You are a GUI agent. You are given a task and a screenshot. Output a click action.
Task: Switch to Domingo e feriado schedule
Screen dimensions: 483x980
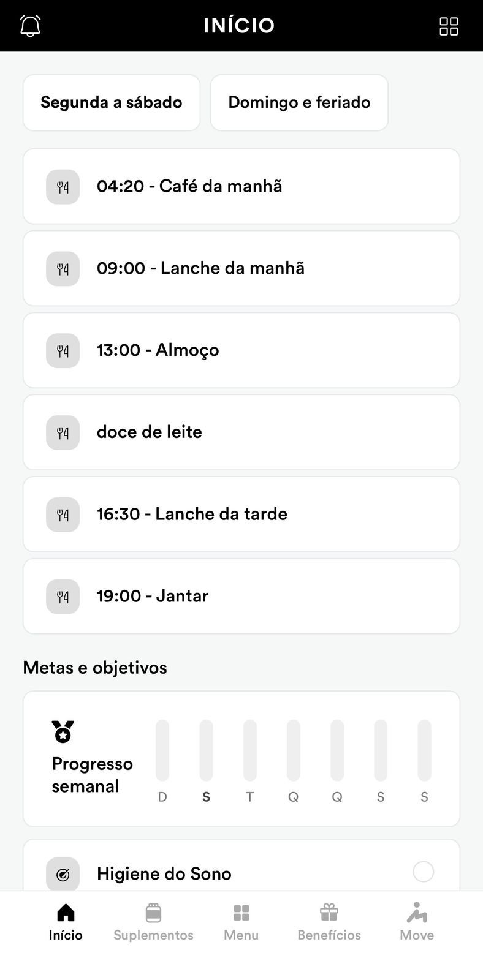[299, 102]
